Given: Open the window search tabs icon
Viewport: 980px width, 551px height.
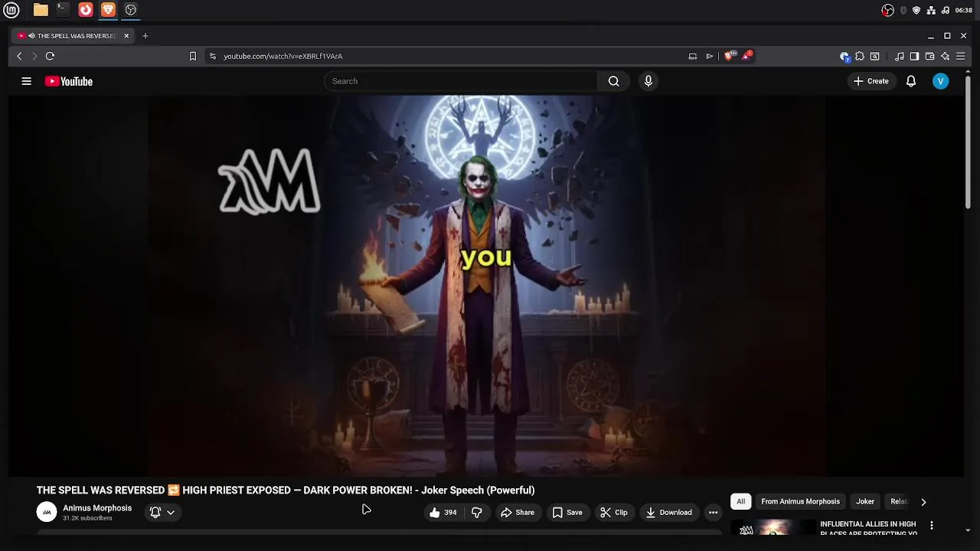Looking at the screenshot, I should (x=874, y=56).
